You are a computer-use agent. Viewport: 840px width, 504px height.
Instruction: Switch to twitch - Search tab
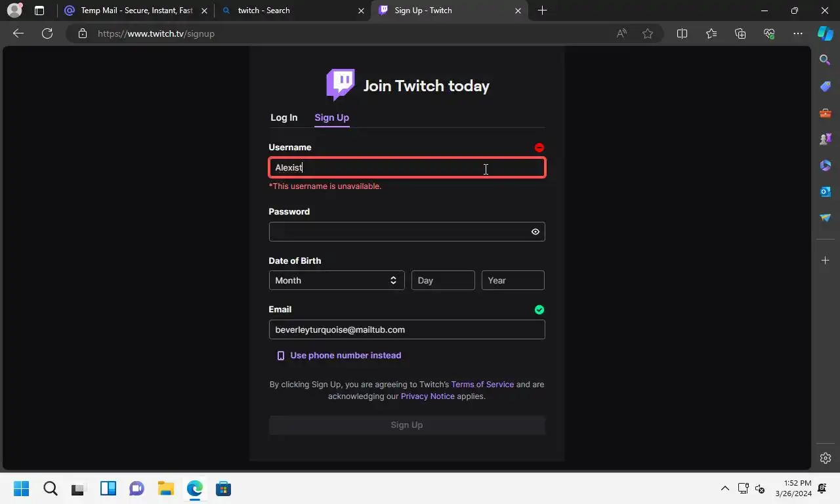coord(293,10)
